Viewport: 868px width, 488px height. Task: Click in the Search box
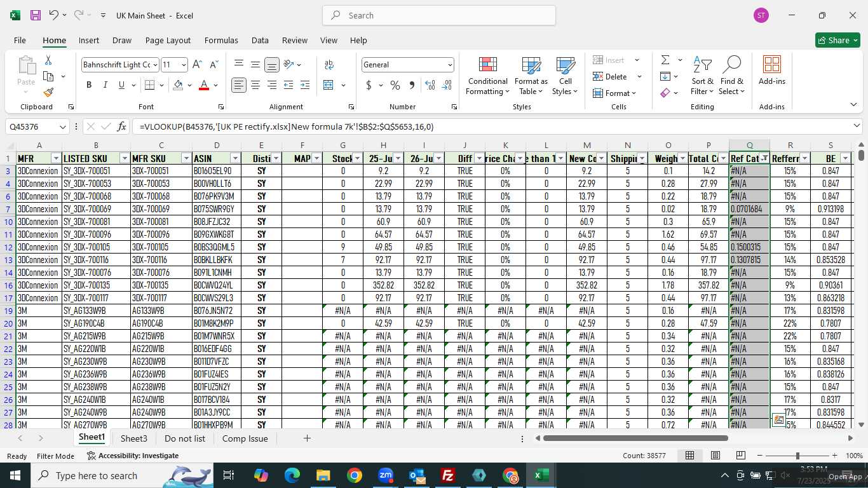click(439, 15)
